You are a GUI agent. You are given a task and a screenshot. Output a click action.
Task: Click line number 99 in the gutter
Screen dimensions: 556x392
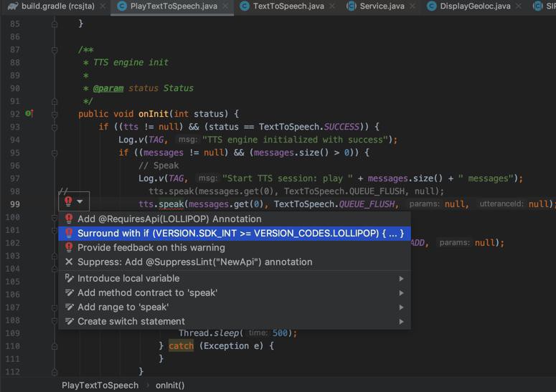coord(15,204)
